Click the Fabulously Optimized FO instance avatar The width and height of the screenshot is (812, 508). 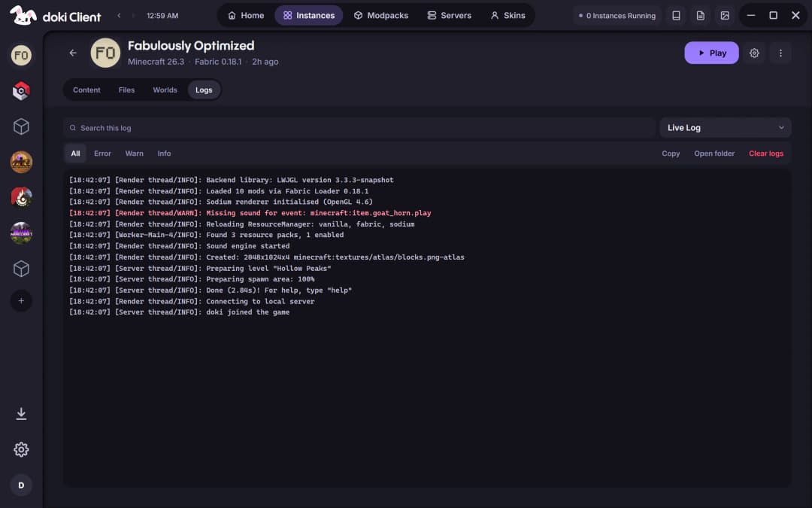click(105, 53)
